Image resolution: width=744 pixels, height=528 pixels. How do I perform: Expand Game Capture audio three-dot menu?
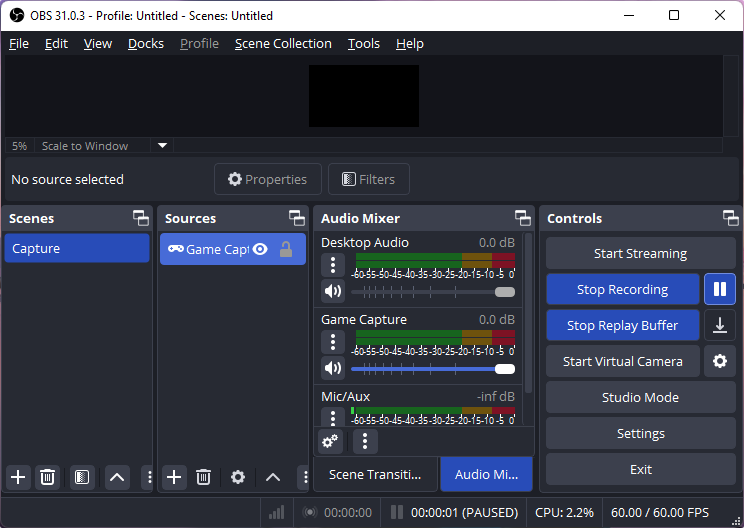pyautogui.click(x=333, y=342)
